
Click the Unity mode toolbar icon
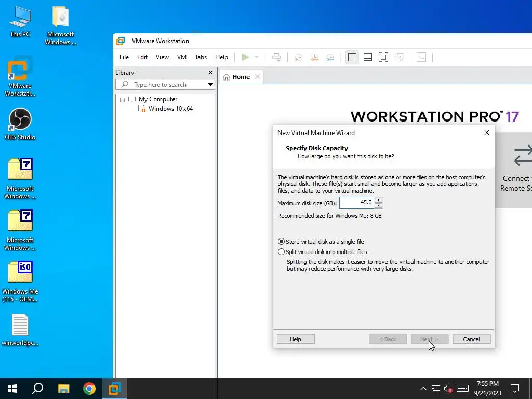pos(399,57)
